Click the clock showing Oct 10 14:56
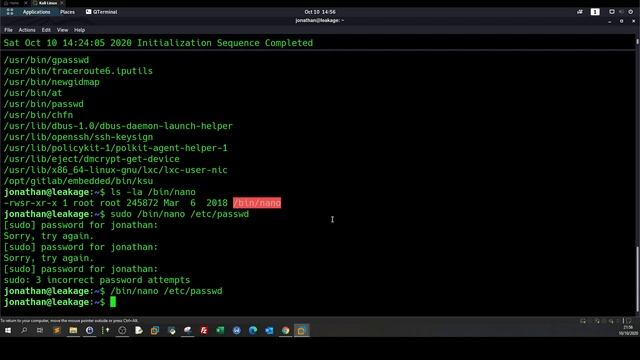This screenshot has width=640, height=360. click(x=320, y=12)
